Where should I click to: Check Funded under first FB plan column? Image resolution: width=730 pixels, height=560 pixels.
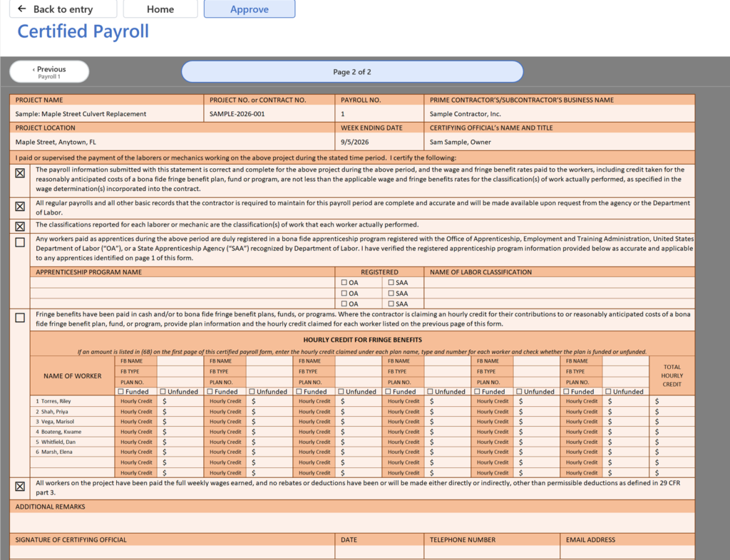pos(121,392)
